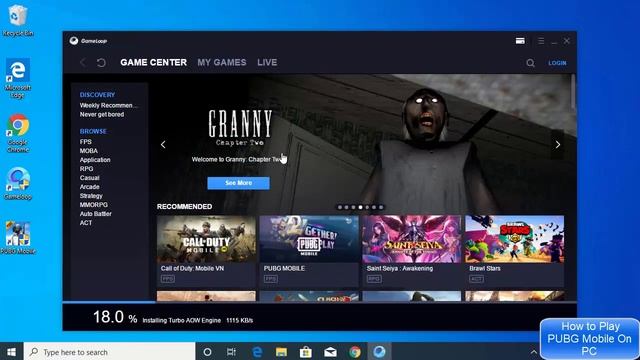Open Microsoft Edge desktop shortcut

(x=18, y=78)
